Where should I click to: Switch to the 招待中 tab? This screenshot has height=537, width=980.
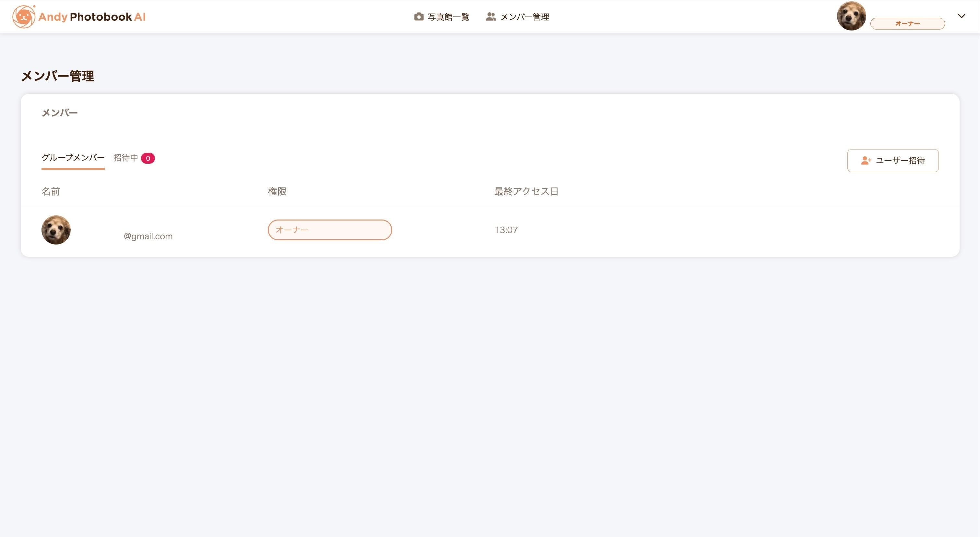coord(125,158)
